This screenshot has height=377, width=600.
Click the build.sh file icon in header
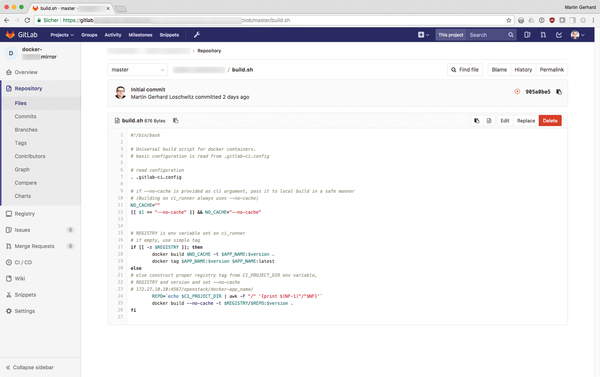(x=117, y=121)
